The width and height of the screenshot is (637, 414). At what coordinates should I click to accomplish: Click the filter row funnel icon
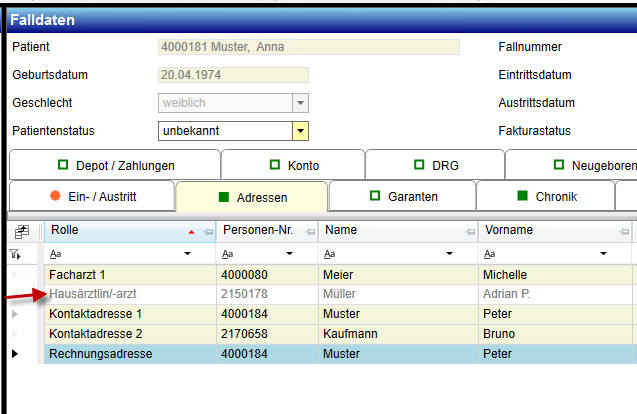pyautogui.click(x=15, y=254)
